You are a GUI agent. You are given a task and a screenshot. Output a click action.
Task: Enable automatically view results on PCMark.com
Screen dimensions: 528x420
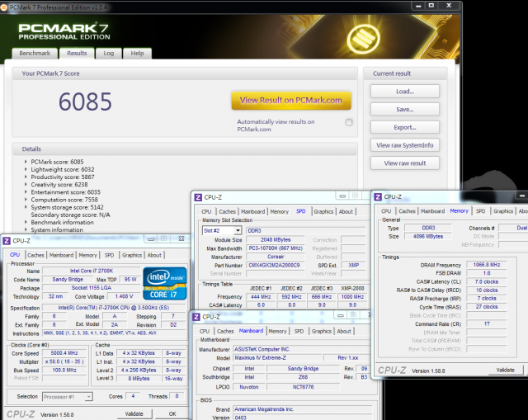[349, 122]
